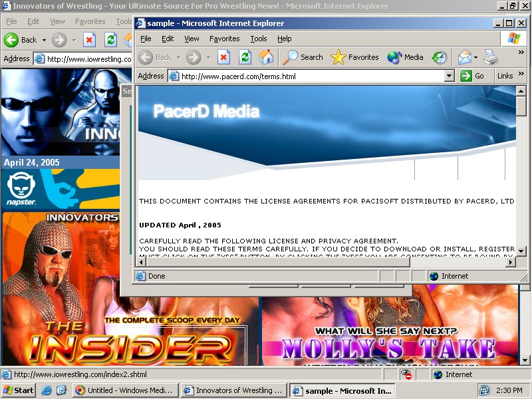Click the scroll down arrow of the Innovators window

pos(525,360)
